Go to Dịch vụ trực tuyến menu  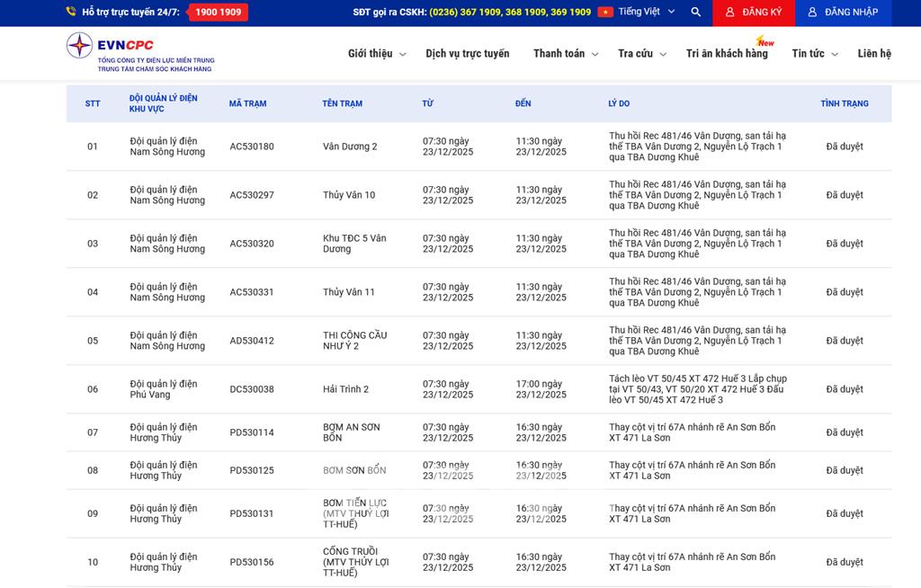pos(467,54)
